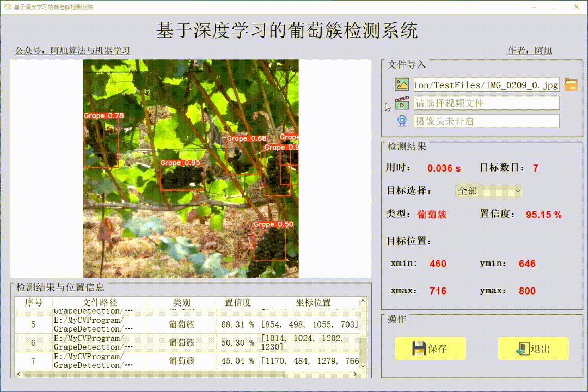Viewport: 588px width, 392px height.
Task: Click the file path cell in row 5
Action: [100, 324]
